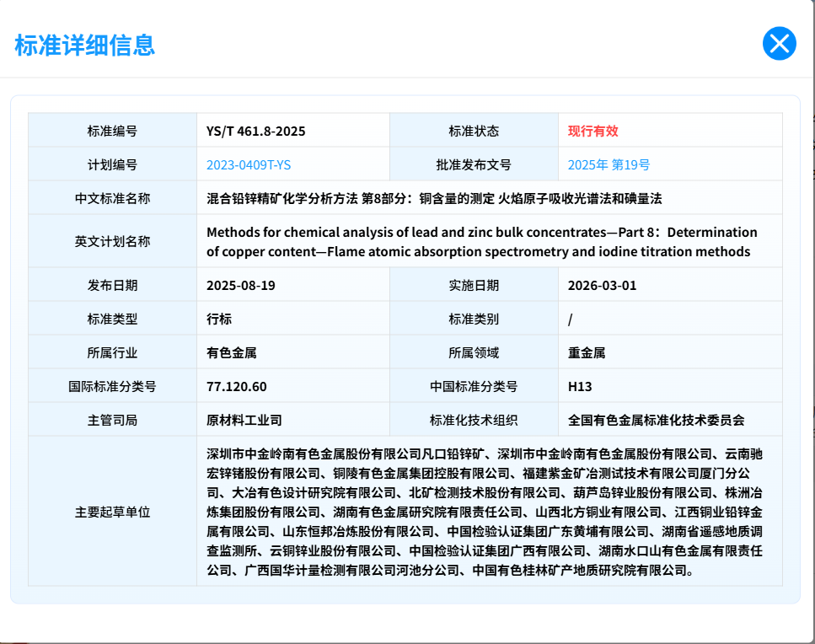
Task: Click the 行标 standard type value
Action: pyautogui.click(x=219, y=319)
